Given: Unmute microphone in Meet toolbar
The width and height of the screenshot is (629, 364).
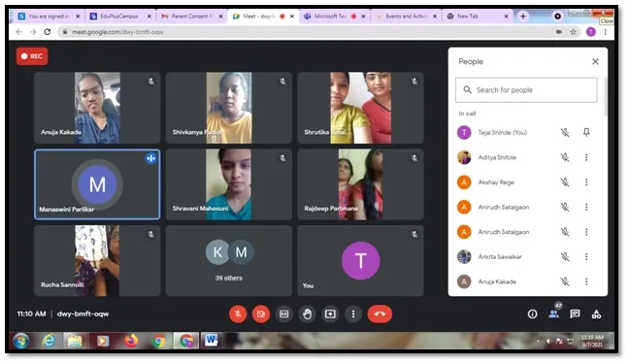Looking at the screenshot, I should [x=238, y=314].
